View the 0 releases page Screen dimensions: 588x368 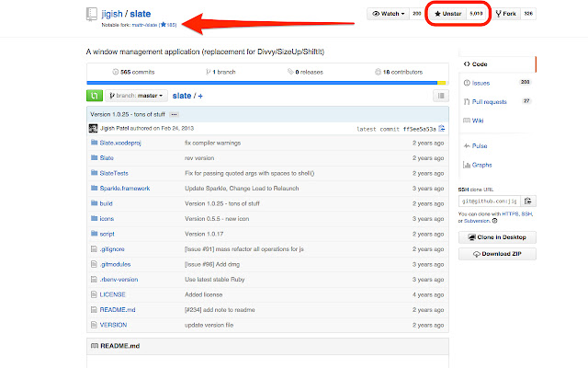(x=305, y=72)
